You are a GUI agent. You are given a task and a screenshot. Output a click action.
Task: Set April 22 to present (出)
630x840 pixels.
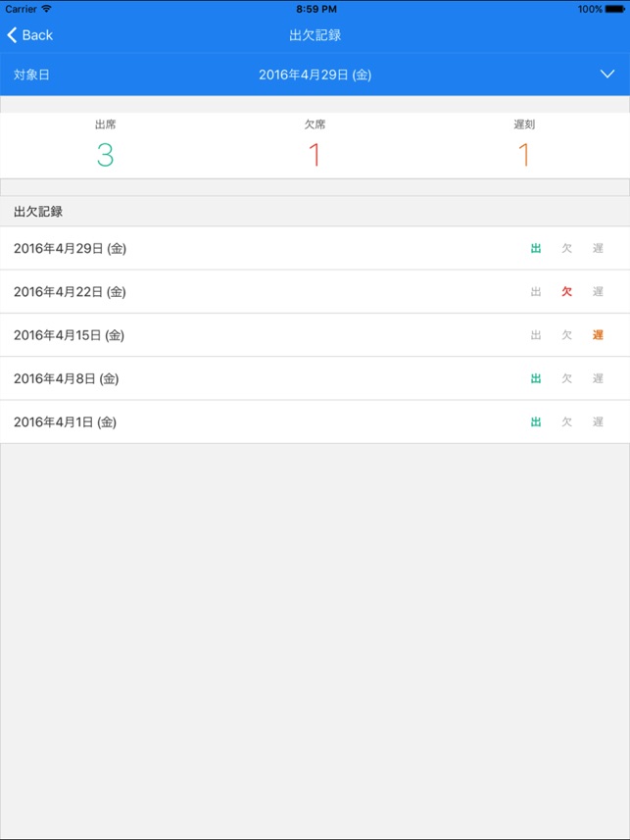click(536, 292)
